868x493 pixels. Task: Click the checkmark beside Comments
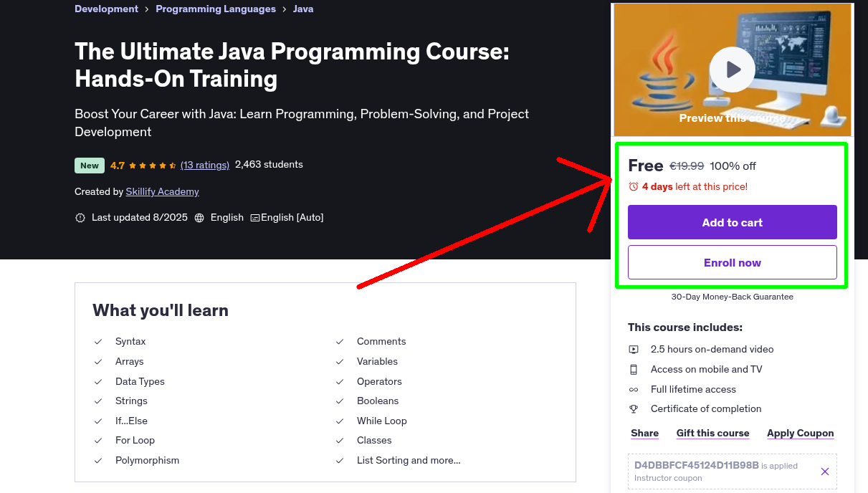(x=340, y=342)
